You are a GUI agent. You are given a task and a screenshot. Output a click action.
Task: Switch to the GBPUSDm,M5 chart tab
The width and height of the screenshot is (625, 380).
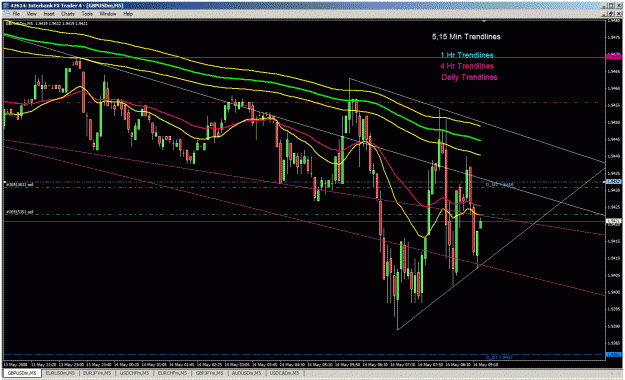22,373
